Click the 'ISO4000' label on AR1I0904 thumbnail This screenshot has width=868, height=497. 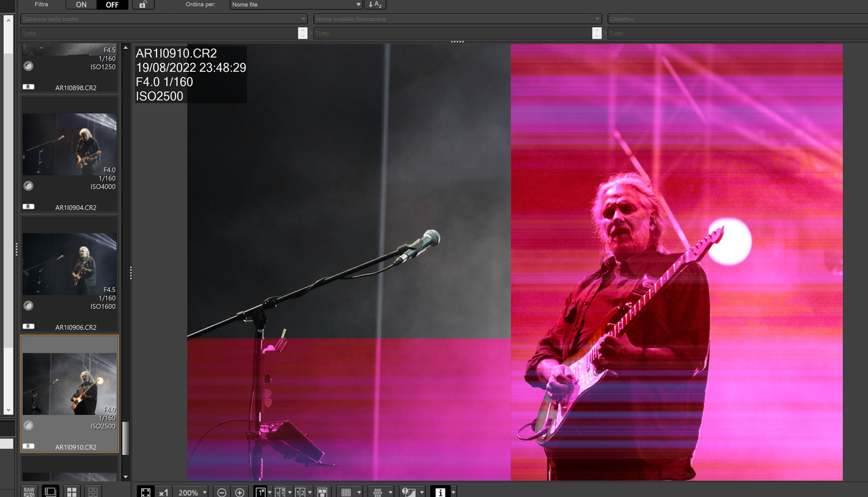pos(103,187)
